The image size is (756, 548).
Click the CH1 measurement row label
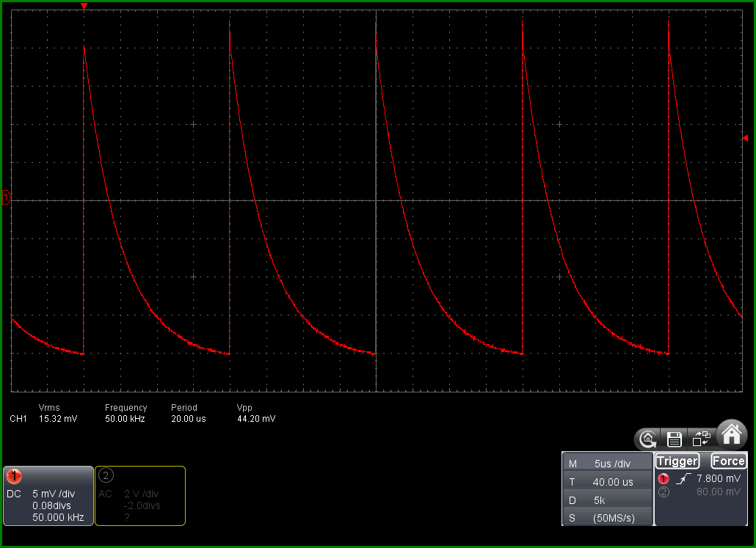click(18, 419)
